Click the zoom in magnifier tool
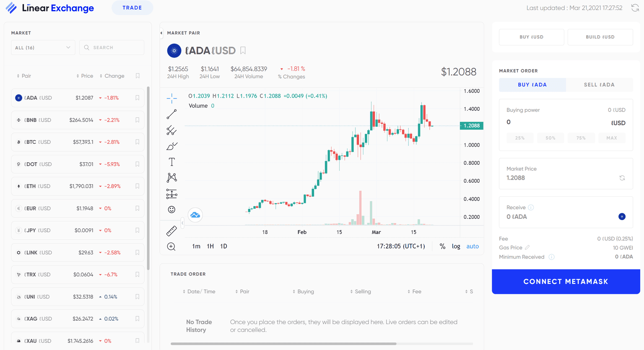 pos(171,246)
